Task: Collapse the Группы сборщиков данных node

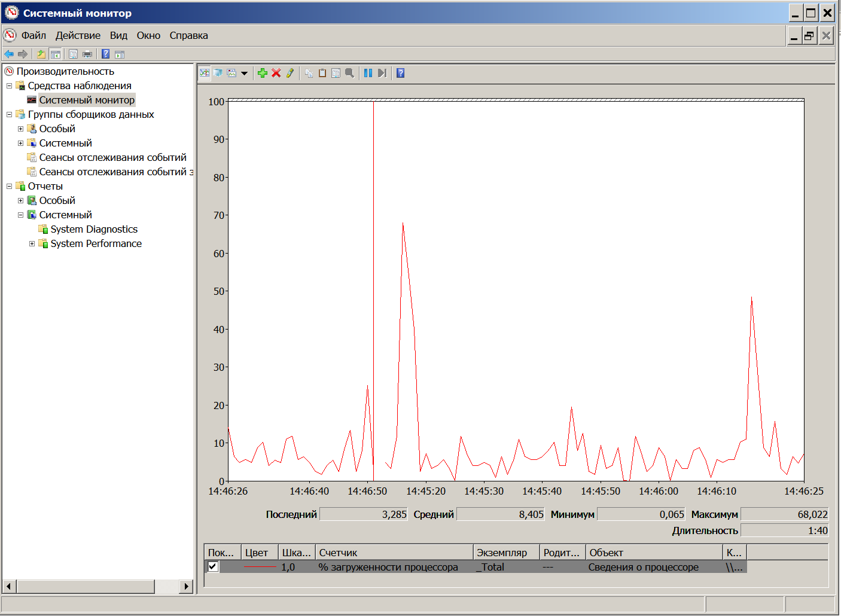Action: pos(9,114)
